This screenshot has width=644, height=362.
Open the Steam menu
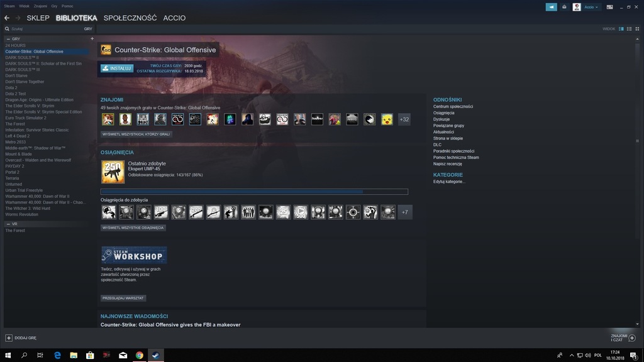click(9, 6)
